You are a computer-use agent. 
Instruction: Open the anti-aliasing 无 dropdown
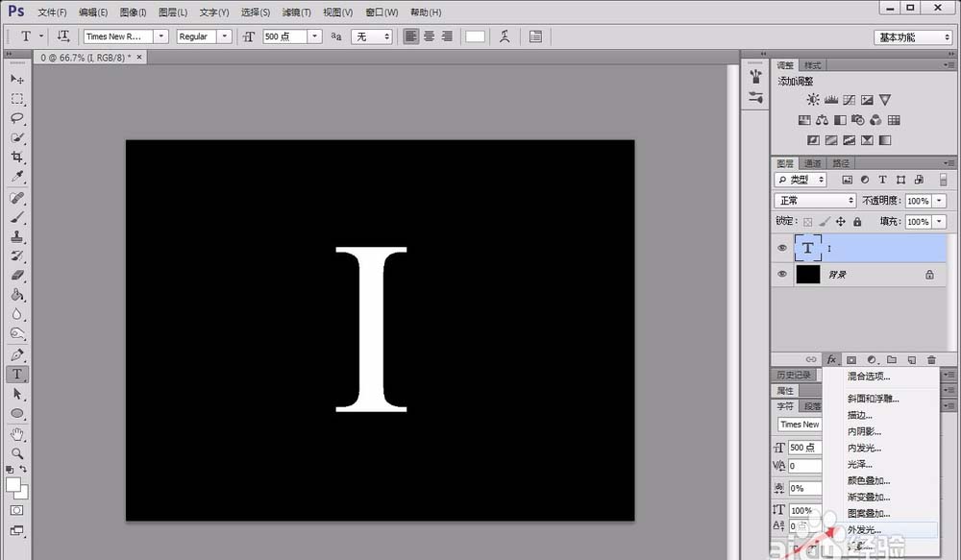pos(371,37)
